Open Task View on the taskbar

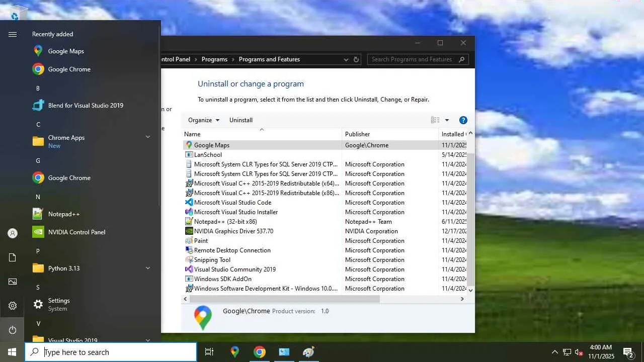pos(209,352)
